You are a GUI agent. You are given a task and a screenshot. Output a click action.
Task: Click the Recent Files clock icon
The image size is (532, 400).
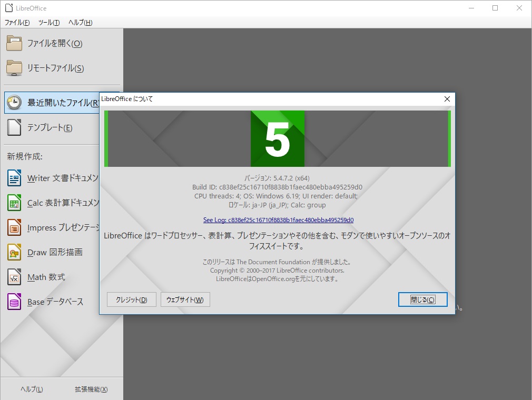pyautogui.click(x=14, y=103)
